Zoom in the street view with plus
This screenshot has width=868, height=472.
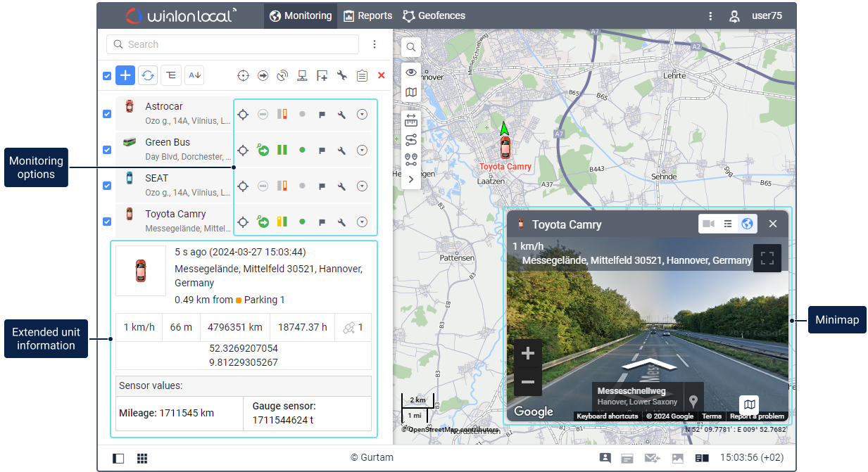tap(528, 354)
